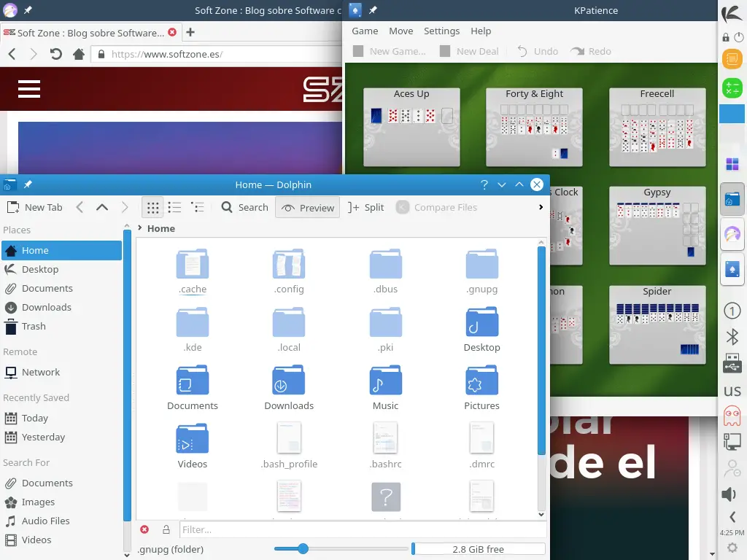
Task: Open the .config folder
Action: pos(289,271)
